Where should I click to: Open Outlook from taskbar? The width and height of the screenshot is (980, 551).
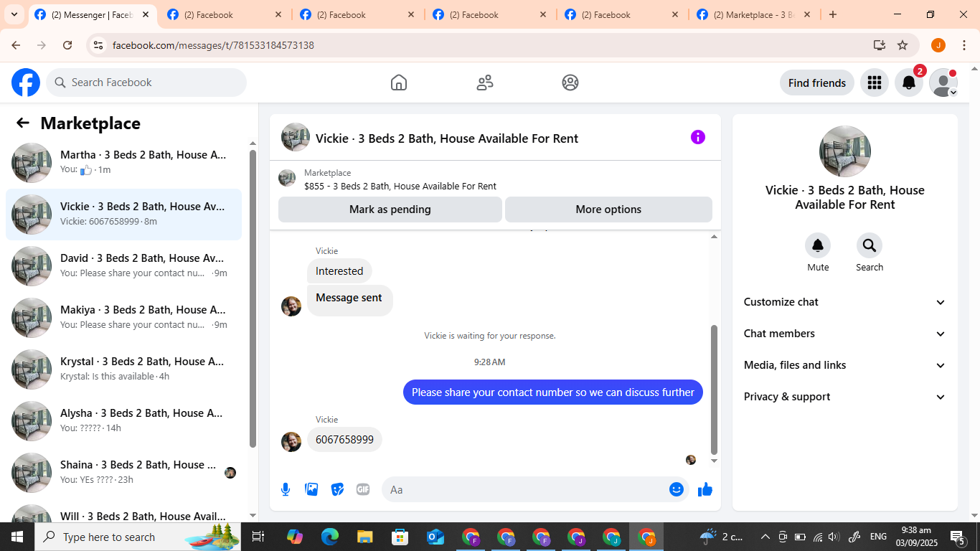[x=435, y=537]
